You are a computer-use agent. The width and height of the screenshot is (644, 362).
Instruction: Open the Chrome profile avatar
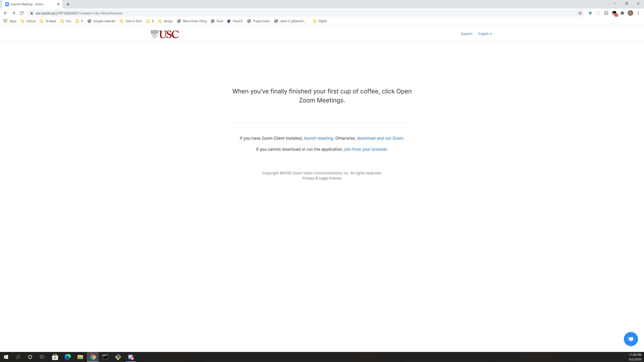[630, 13]
